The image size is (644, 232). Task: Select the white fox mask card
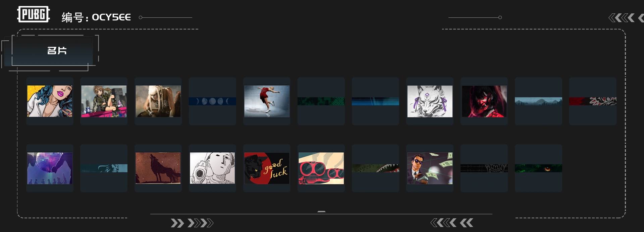(430, 101)
